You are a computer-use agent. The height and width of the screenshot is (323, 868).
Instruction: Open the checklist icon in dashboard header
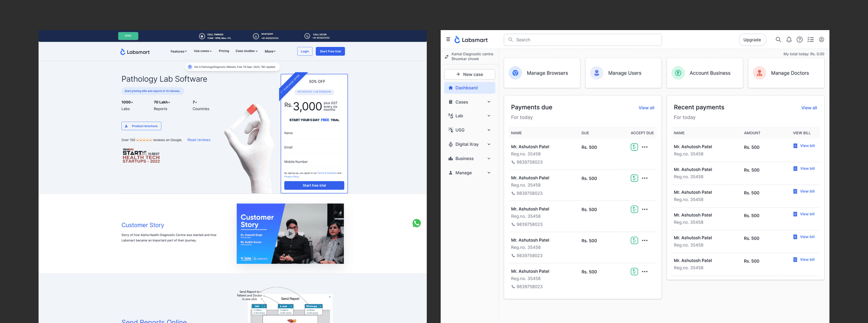click(x=810, y=39)
